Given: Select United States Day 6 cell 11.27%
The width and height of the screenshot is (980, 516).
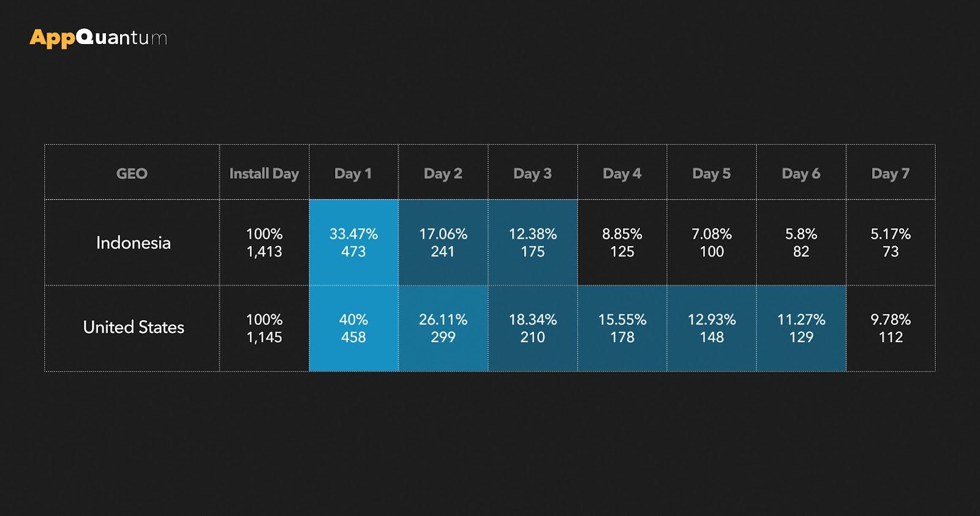Looking at the screenshot, I should point(801,328).
